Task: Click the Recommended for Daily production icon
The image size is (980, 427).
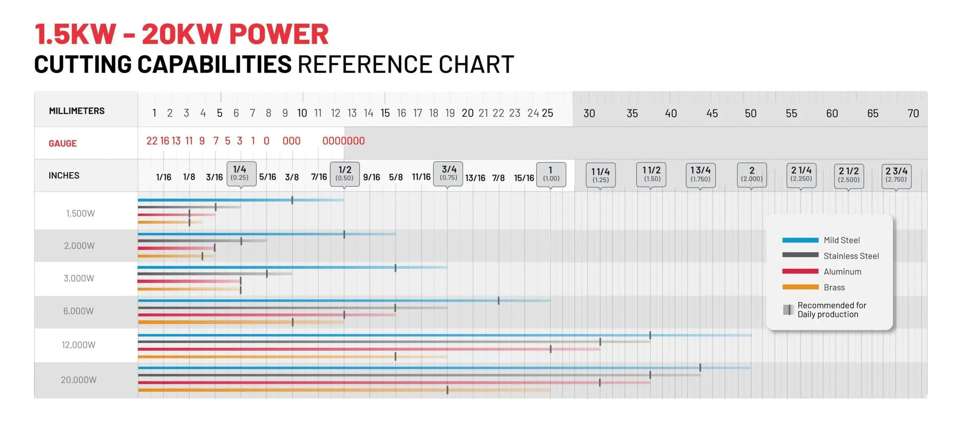Action: tap(788, 309)
